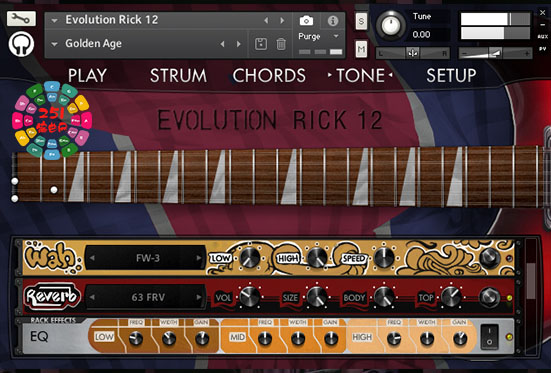The height and width of the screenshot is (373, 551).
Task: Select previous wah model left of FW-3
Action: (92, 258)
